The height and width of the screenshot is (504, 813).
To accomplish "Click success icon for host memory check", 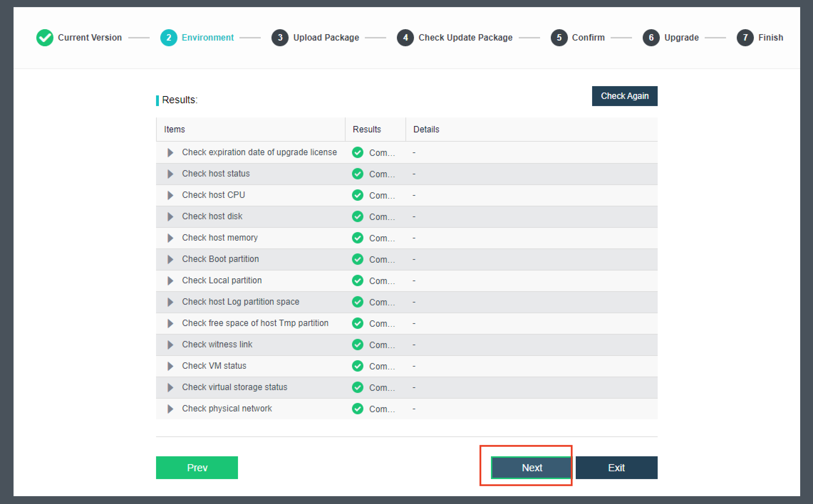I will click(x=358, y=238).
